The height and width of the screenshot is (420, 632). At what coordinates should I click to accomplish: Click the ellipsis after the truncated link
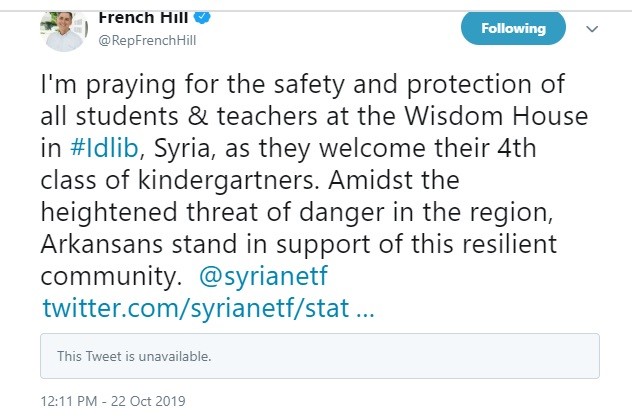(365, 307)
